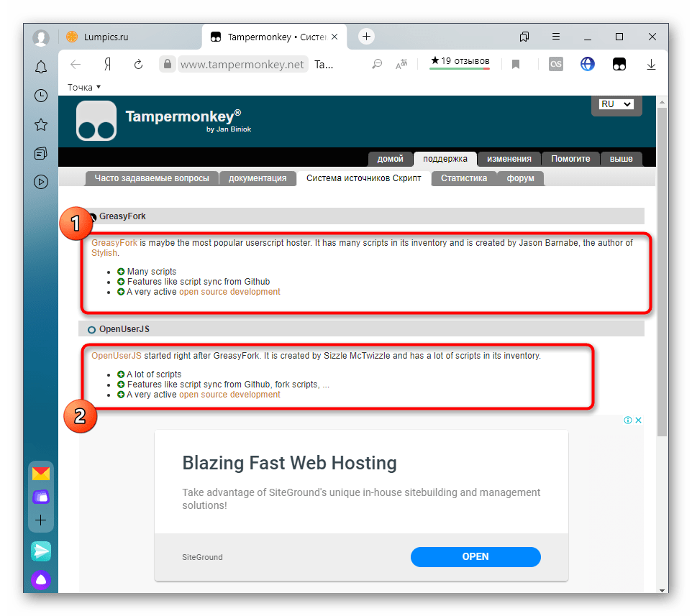Screen dimensions: 692x616
Task: Close the ad with X icon
Action: coord(638,420)
